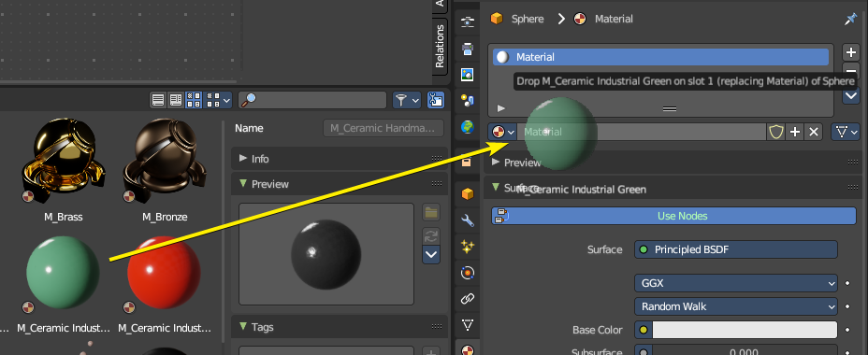Image resolution: width=868 pixels, height=355 pixels.
Task: Add a material slot with the plus button
Action: (x=850, y=52)
